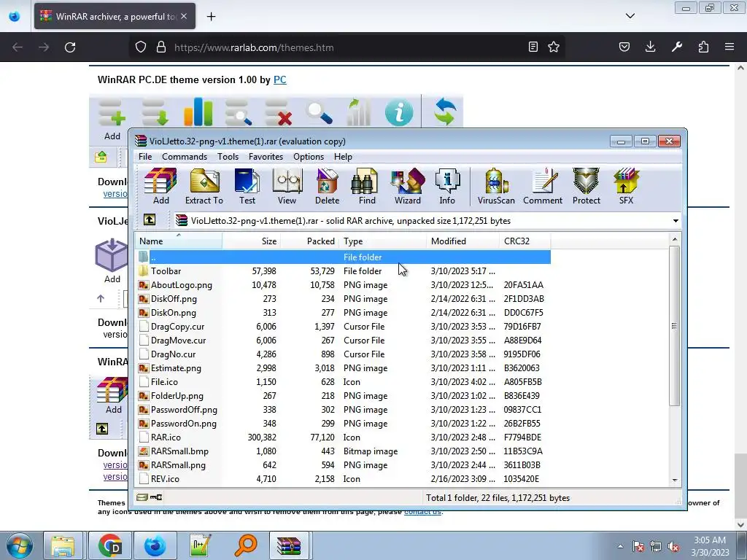Open the Firefox list all tabs chevron
Screen dimensions: 747x560
630,16
